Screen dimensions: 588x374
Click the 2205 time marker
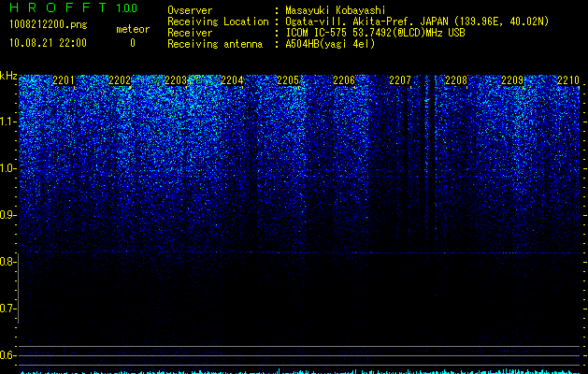coord(288,80)
